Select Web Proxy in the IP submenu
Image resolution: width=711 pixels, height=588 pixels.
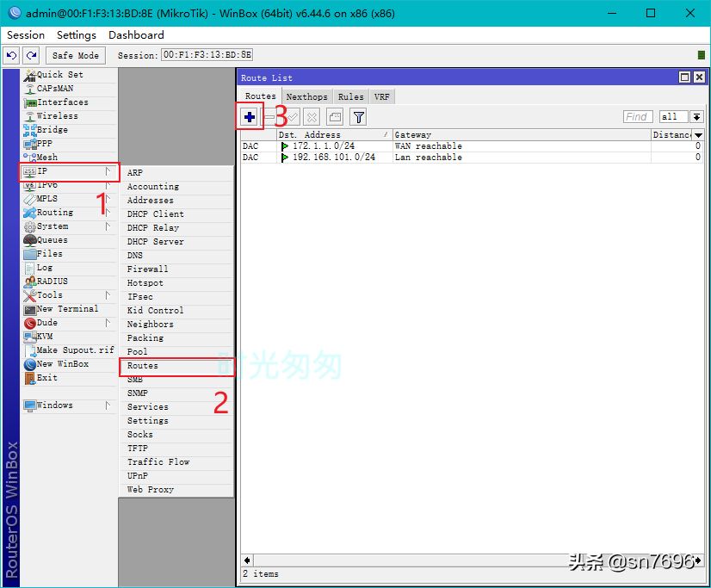pos(176,490)
